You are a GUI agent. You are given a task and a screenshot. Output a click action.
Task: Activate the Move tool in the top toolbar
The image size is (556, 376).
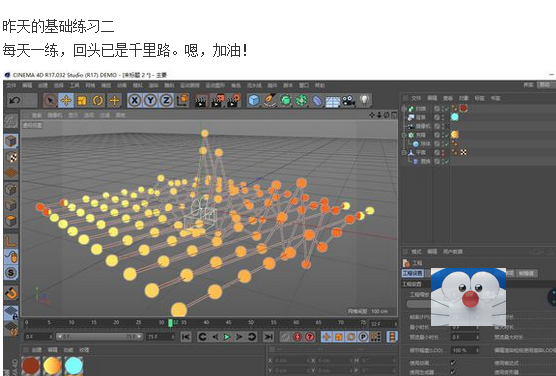[66, 101]
